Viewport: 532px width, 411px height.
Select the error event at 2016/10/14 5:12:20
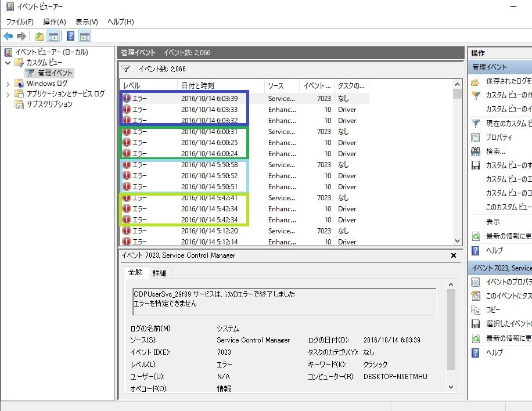[x=245, y=230]
